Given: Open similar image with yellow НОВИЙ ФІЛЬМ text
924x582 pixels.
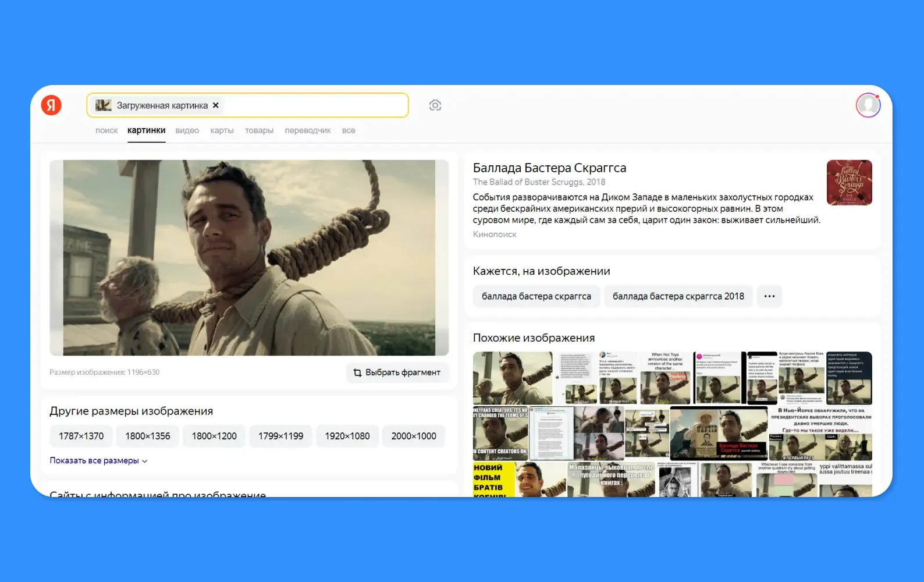Looking at the screenshot, I should point(519,480).
